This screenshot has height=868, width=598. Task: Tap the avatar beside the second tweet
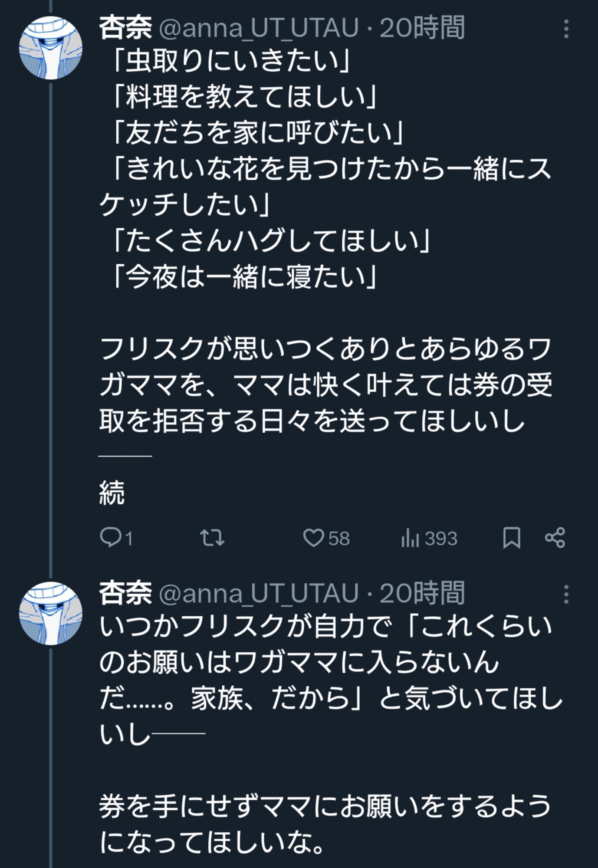click(51, 613)
